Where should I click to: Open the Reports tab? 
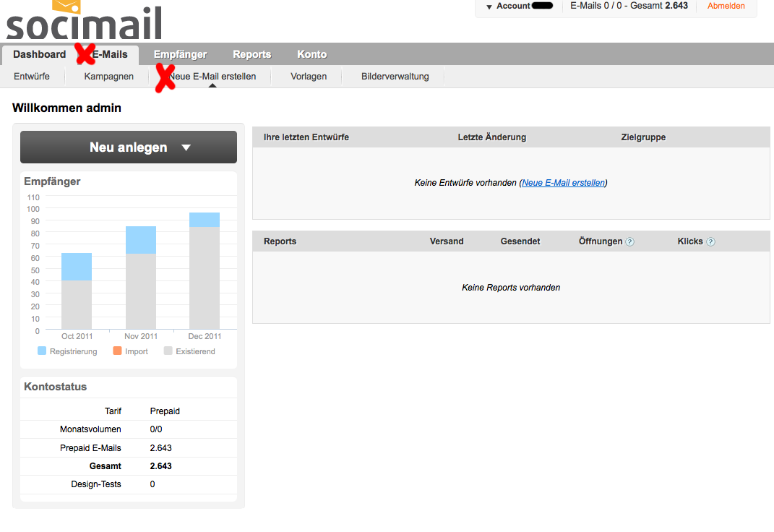click(x=251, y=54)
